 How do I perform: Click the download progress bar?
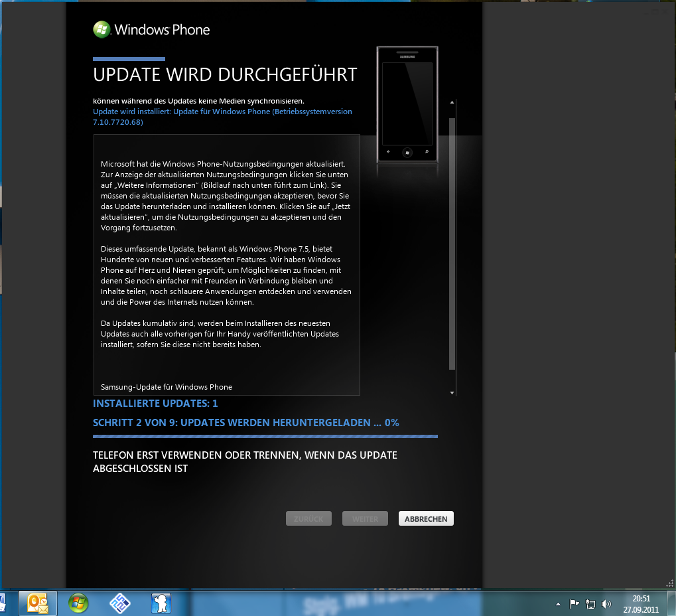pyautogui.click(x=265, y=437)
